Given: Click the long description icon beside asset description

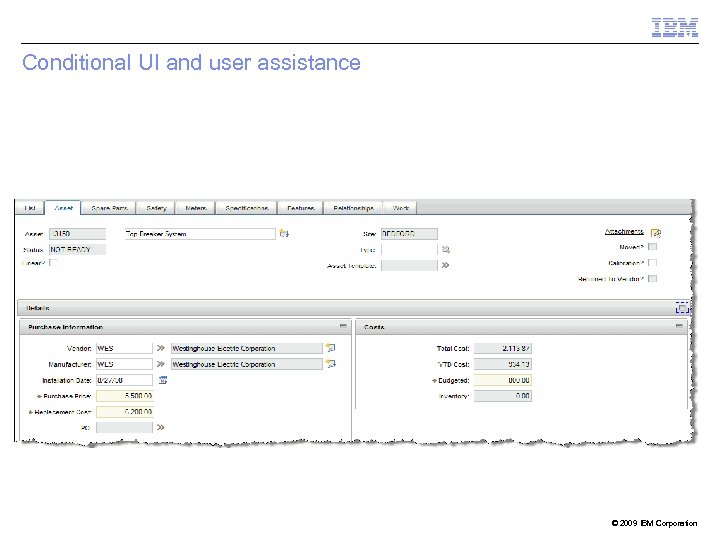Looking at the screenshot, I should (x=284, y=234).
